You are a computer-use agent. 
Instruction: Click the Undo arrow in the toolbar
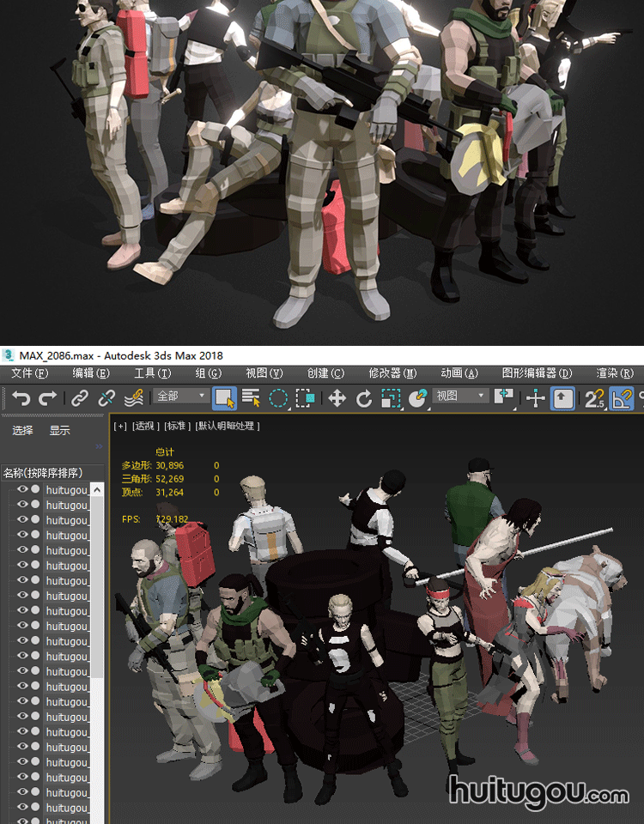21,398
